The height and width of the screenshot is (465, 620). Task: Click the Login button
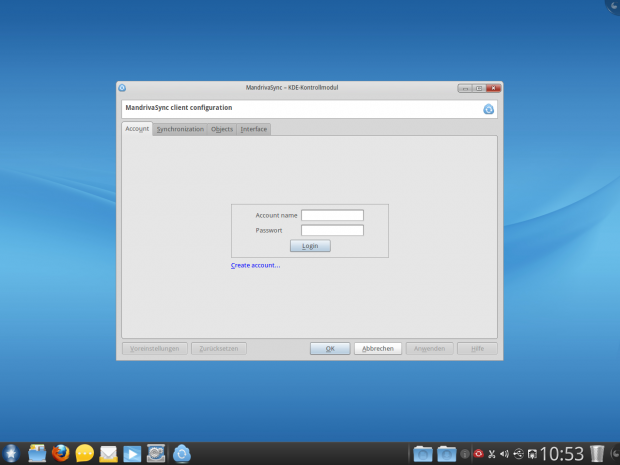tap(310, 246)
